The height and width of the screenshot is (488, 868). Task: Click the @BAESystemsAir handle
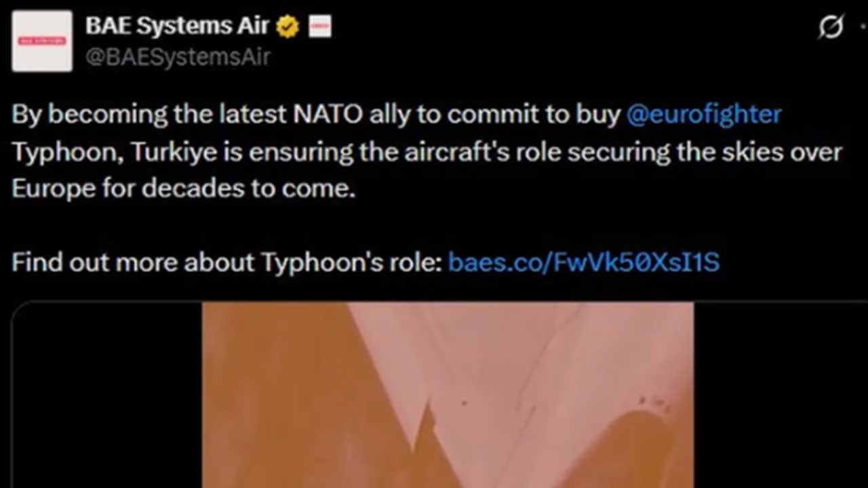coord(178,57)
